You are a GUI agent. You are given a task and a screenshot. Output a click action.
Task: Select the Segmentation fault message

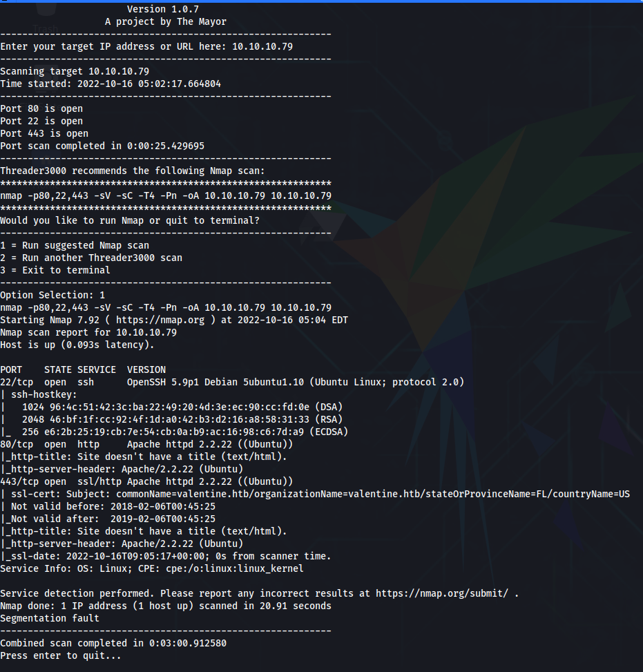(x=48, y=618)
